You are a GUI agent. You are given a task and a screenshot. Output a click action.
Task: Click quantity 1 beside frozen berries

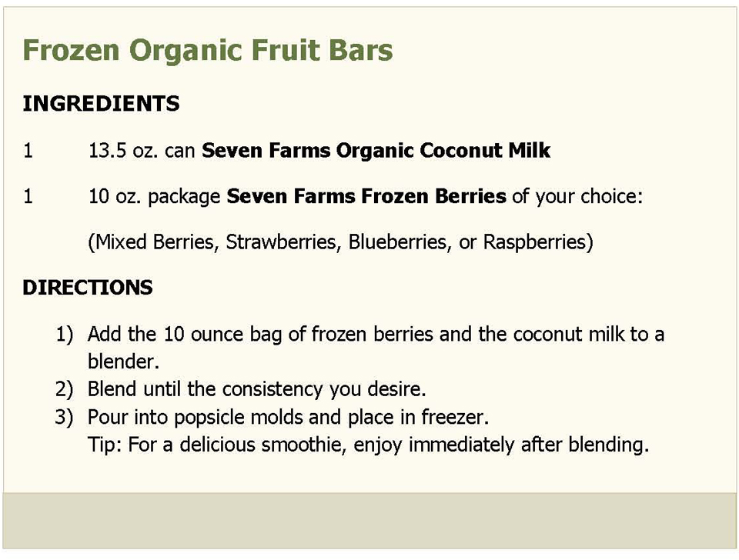(x=28, y=196)
